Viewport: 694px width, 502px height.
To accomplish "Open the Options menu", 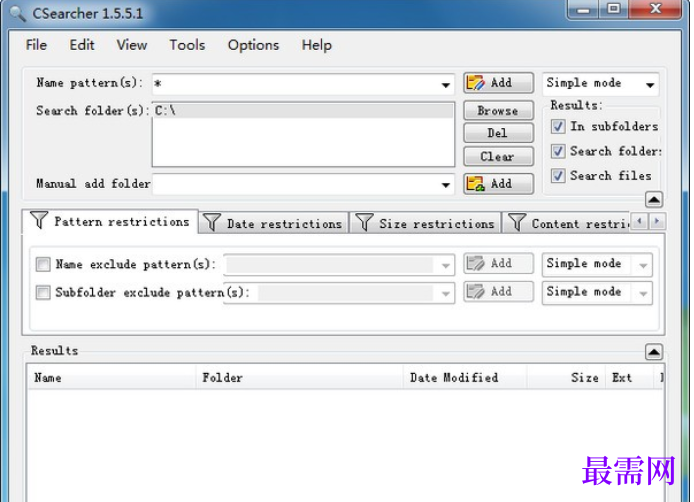I will coord(253,45).
